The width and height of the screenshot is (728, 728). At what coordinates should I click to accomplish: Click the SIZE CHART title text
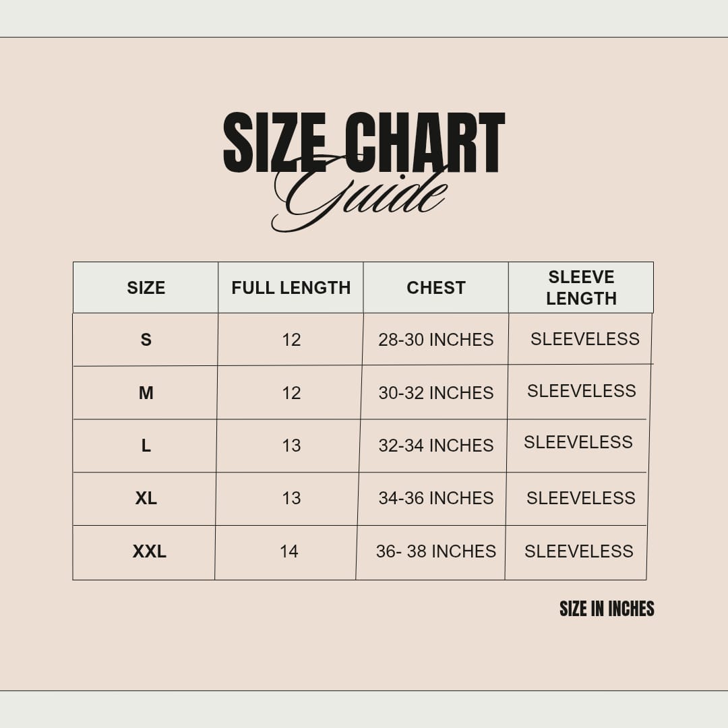pos(364,142)
